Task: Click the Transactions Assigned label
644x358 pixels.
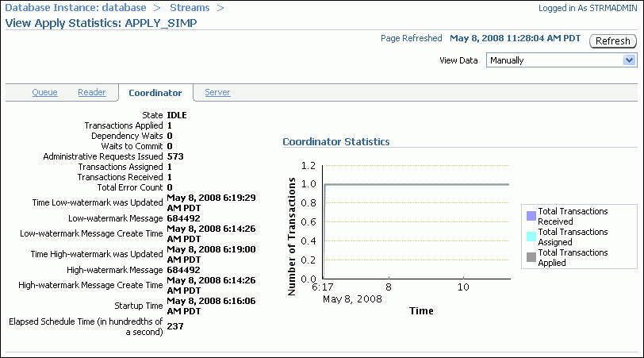Action: click(121, 167)
